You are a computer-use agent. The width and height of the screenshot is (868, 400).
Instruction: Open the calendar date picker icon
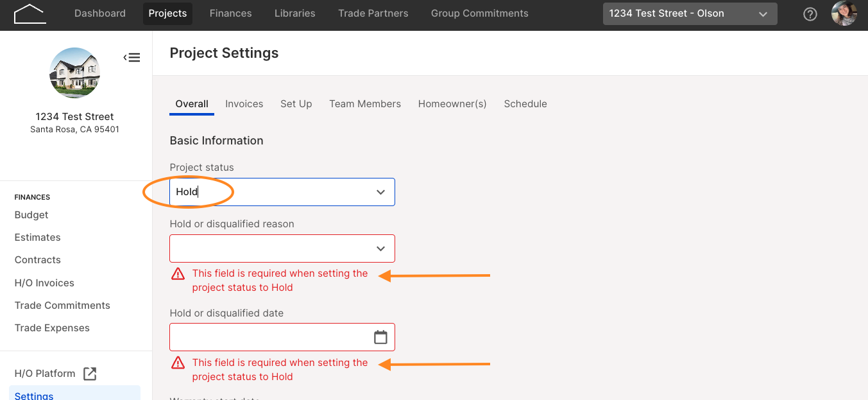pyautogui.click(x=380, y=337)
